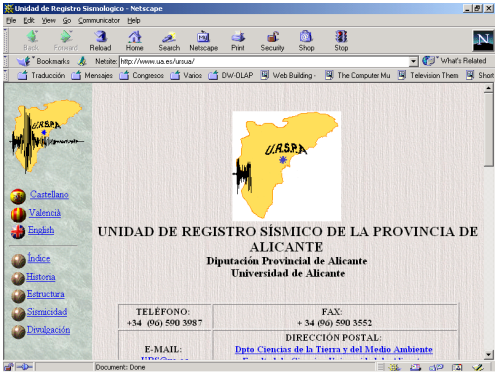Switch site language to Valencià
498x375 pixels.
(x=45, y=213)
